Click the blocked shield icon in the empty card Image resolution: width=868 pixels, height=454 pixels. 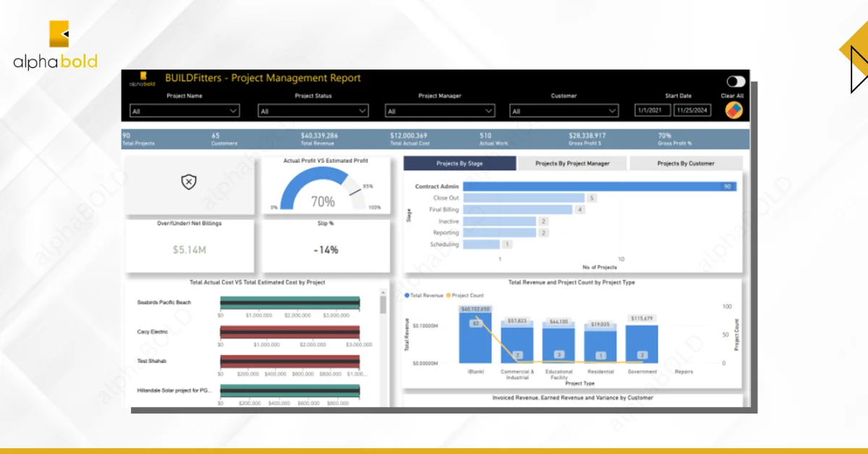(188, 182)
